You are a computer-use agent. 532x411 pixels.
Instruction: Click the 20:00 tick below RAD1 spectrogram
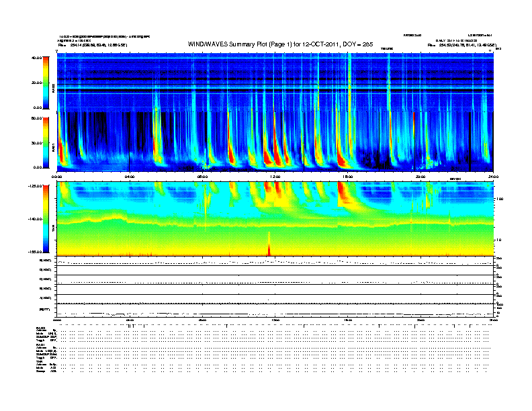pyautogui.click(x=420, y=177)
